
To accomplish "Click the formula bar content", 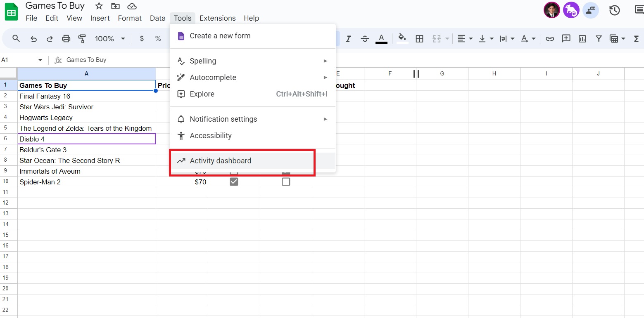I will (x=86, y=60).
